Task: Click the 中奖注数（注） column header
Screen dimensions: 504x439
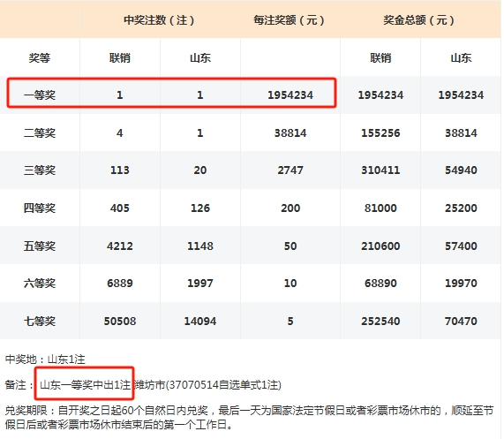Action: (x=160, y=20)
